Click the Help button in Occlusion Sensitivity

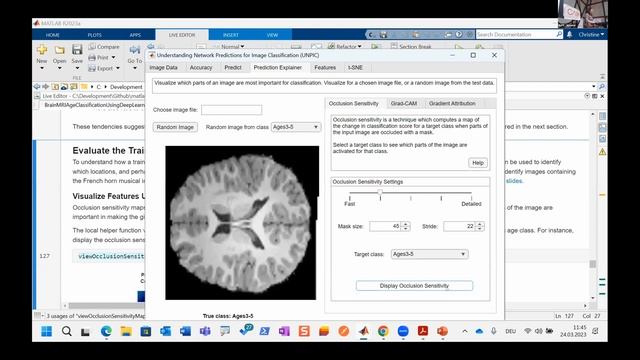point(478,163)
